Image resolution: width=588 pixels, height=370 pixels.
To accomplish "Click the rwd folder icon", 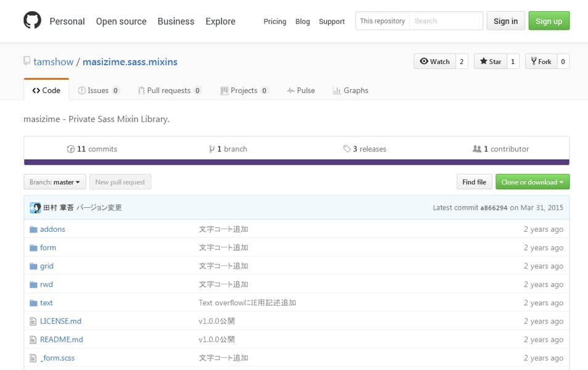I will coord(33,284).
